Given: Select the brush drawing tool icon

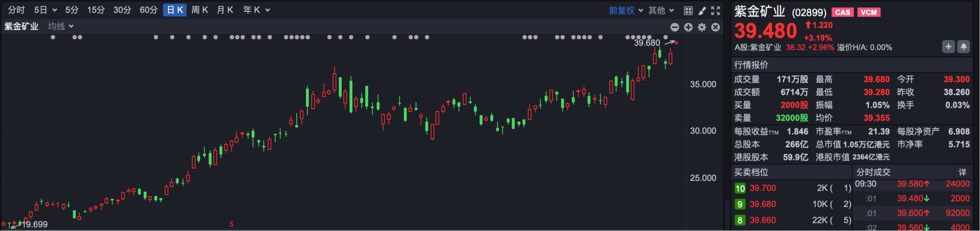Looking at the screenshot, I should pyautogui.click(x=702, y=10).
